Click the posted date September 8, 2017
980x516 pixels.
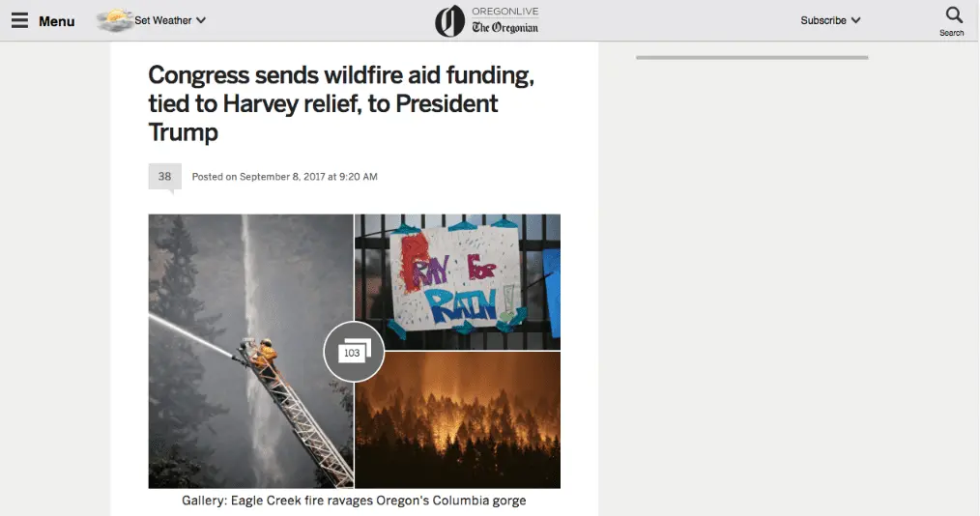[284, 177]
